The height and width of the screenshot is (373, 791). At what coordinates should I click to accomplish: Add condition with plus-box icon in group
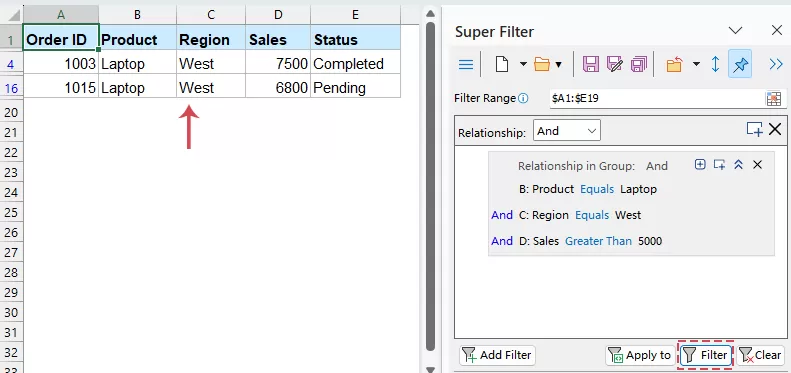pos(700,164)
